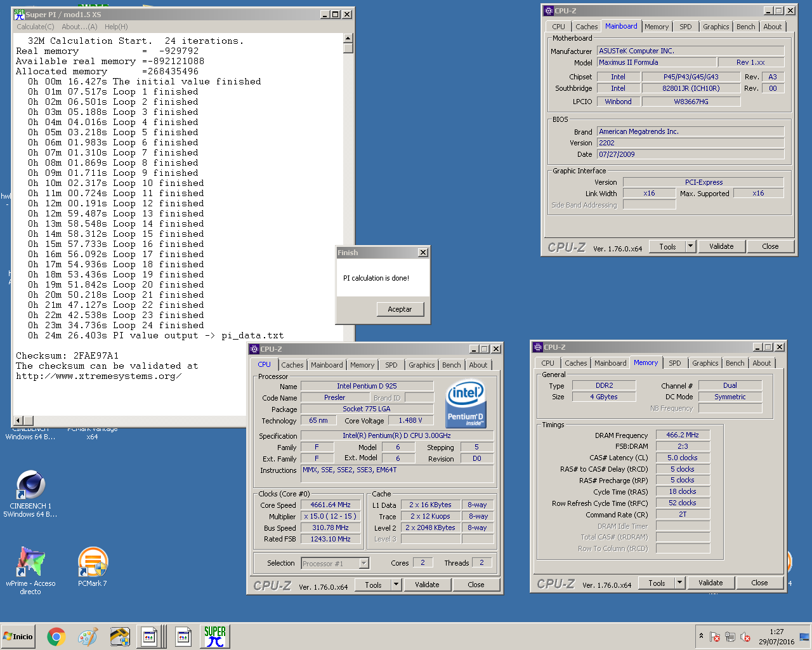Click the Super PI title bar icon

click(x=19, y=14)
